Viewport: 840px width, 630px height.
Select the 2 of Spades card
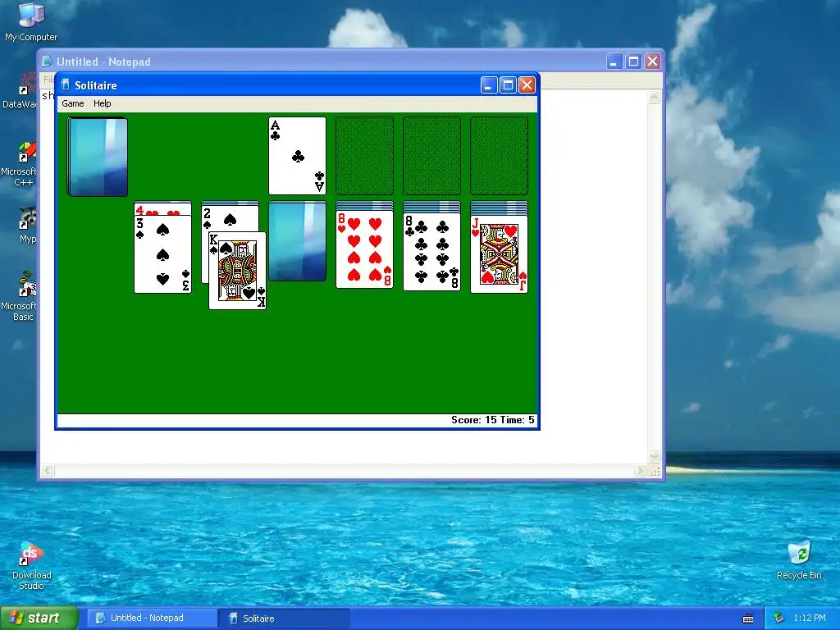(x=230, y=218)
